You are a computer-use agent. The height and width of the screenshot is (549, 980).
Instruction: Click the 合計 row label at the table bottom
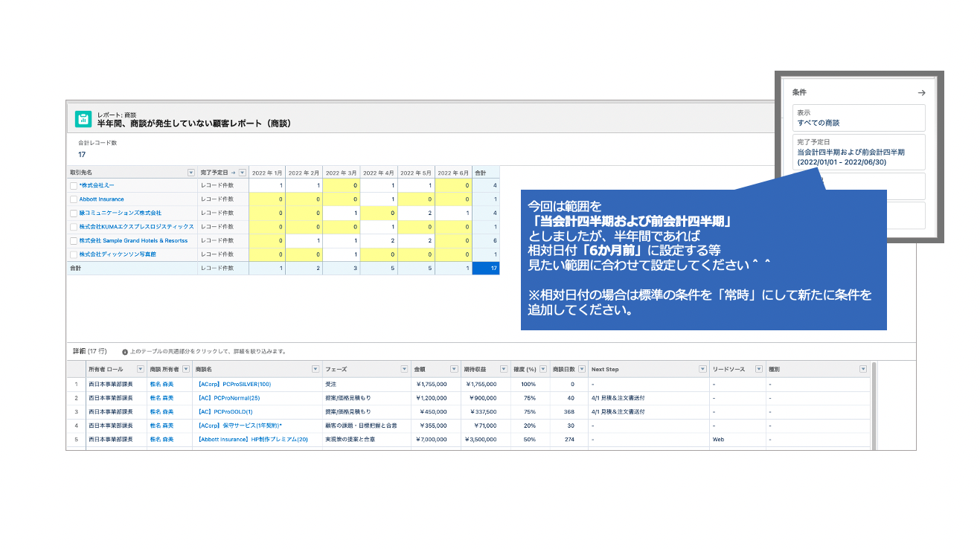pos(75,268)
